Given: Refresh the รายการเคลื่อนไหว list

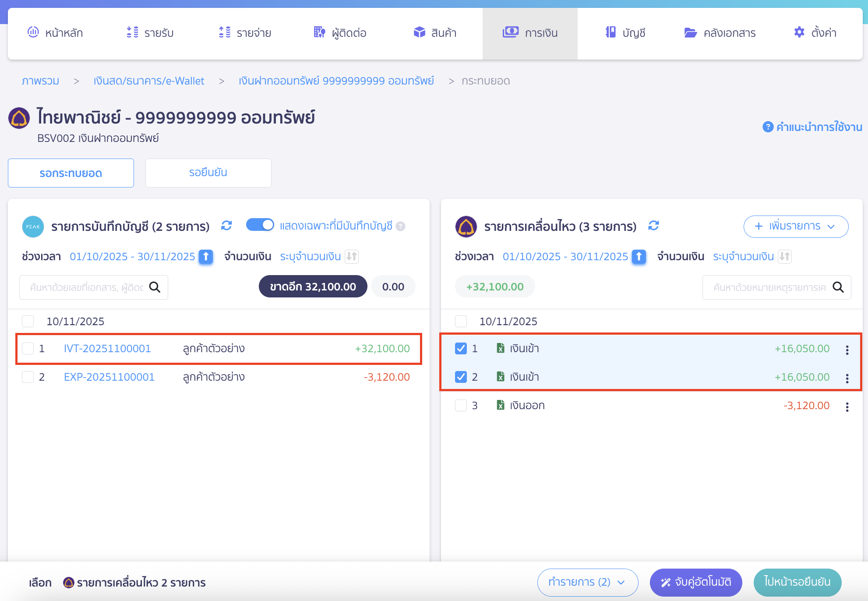Looking at the screenshot, I should click(x=653, y=226).
